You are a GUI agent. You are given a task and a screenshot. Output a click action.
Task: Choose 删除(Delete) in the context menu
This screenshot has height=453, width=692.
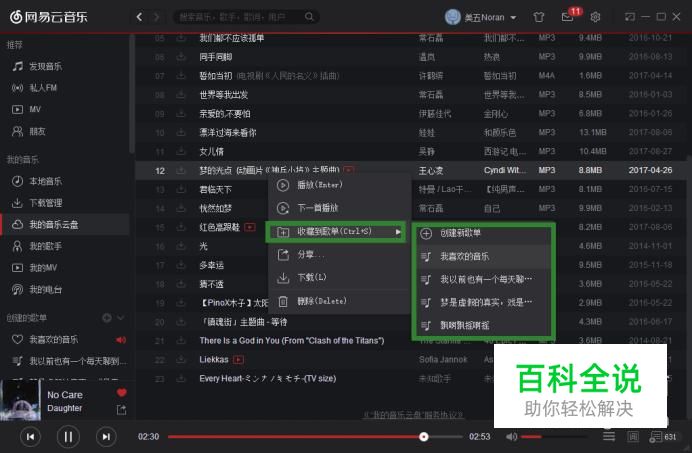coord(339,302)
